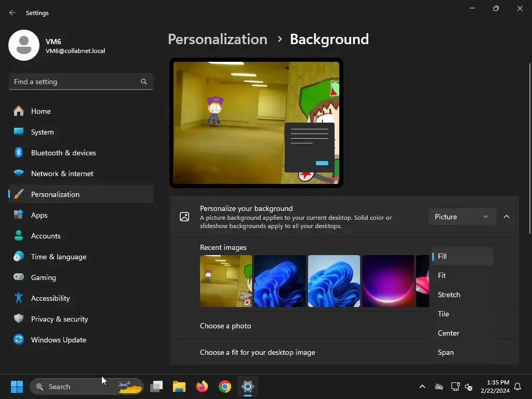Click the picture icon beside Personalize your background
The image size is (532, 399).
(184, 217)
